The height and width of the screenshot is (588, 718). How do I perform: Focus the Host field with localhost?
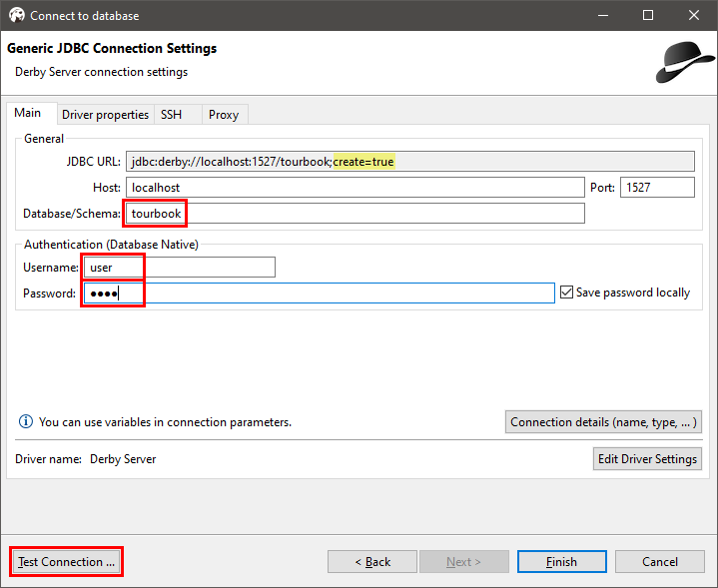(x=356, y=188)
